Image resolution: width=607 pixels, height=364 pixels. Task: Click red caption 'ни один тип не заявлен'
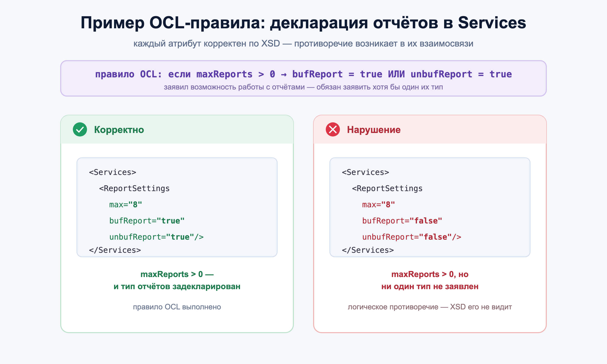point(430,286)
